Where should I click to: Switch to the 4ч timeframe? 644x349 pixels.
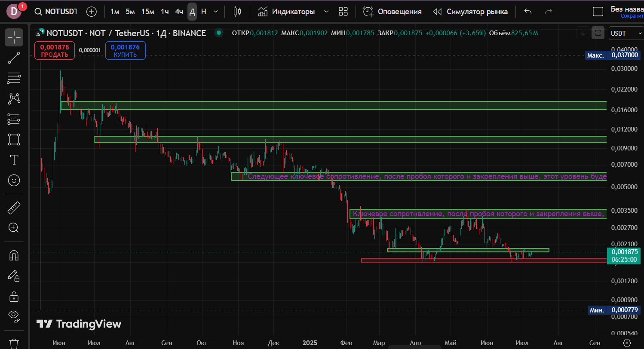179,12
